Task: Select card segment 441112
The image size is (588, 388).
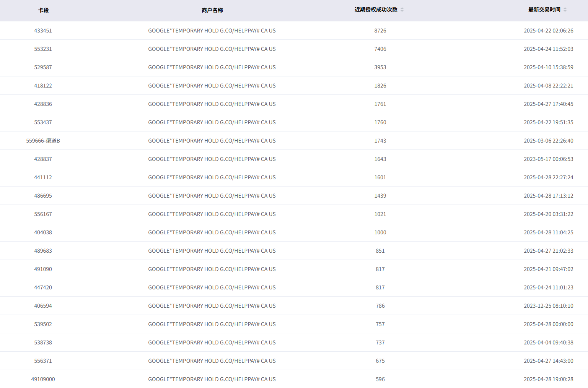Action: click(x=43, y=177)
